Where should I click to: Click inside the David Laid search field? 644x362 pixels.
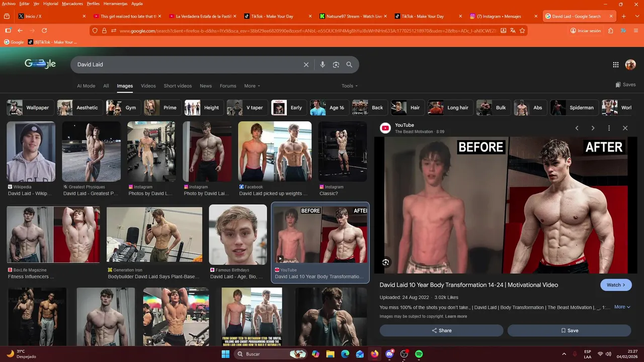(x=186, y=65)
